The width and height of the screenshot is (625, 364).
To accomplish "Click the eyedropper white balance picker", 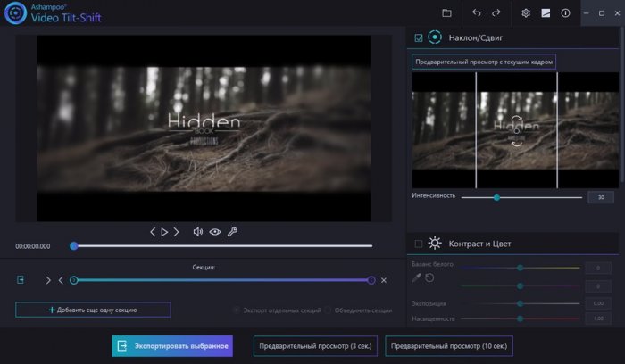I will (x=416, y=278).
